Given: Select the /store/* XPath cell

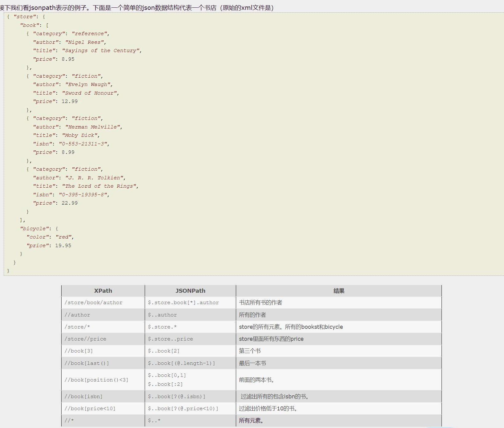Looking at the screenshot, I should (x=103, y=327).
